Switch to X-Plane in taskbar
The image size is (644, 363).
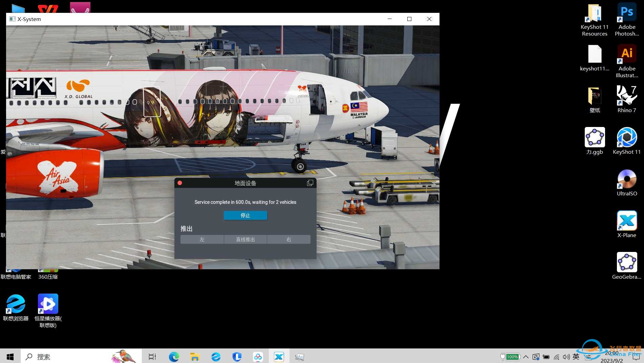click(279, 357)
